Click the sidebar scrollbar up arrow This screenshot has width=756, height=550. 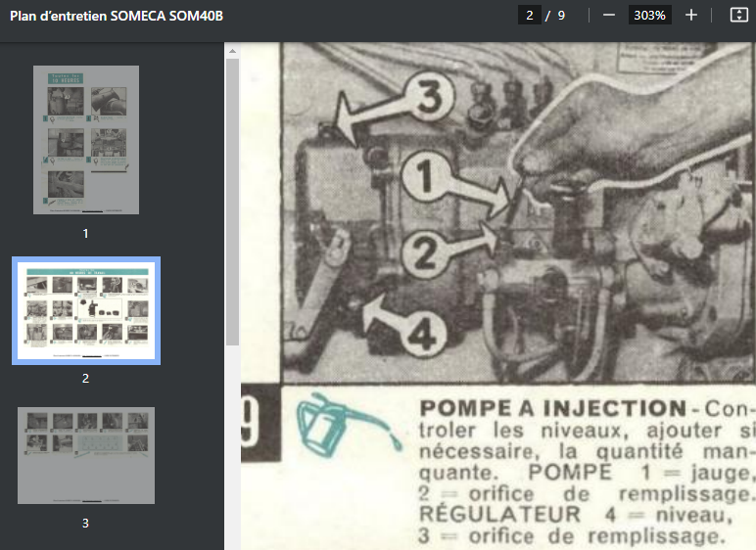pos(232,51)
